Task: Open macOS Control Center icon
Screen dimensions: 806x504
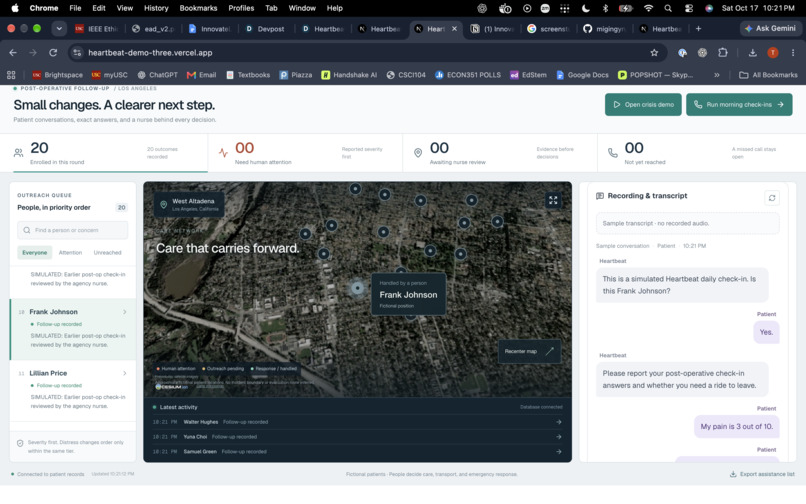Action: (689, 8)
